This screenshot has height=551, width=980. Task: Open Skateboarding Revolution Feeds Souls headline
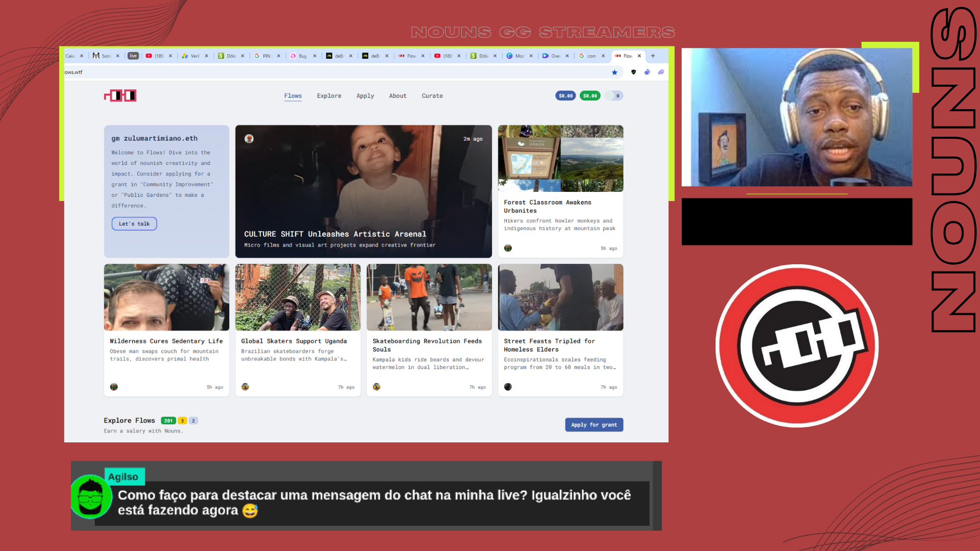pos(427,345)
